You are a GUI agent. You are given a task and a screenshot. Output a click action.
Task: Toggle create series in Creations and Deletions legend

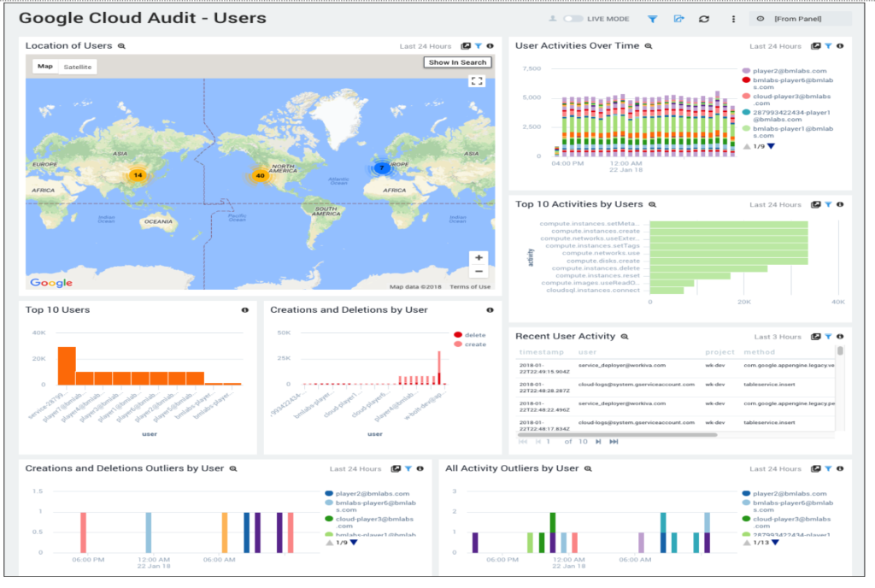coord(470,344)
